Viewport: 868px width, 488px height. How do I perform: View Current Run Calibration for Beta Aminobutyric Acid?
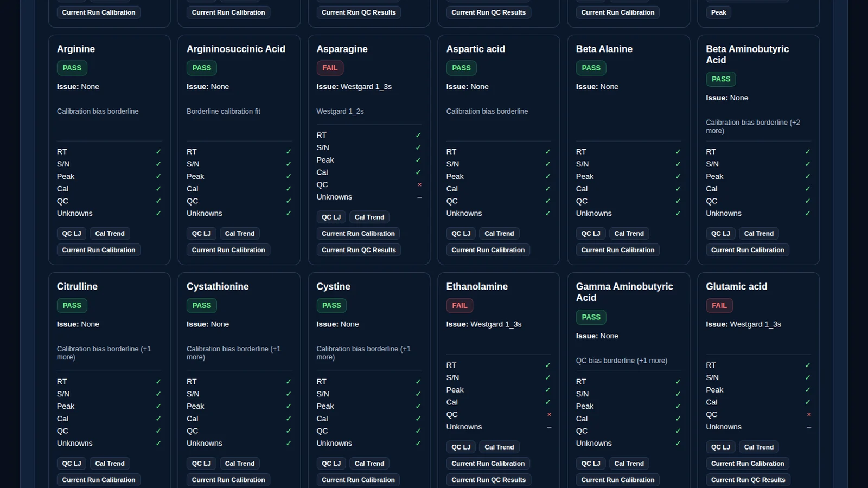pyautogui.click(x=748, y=250)
